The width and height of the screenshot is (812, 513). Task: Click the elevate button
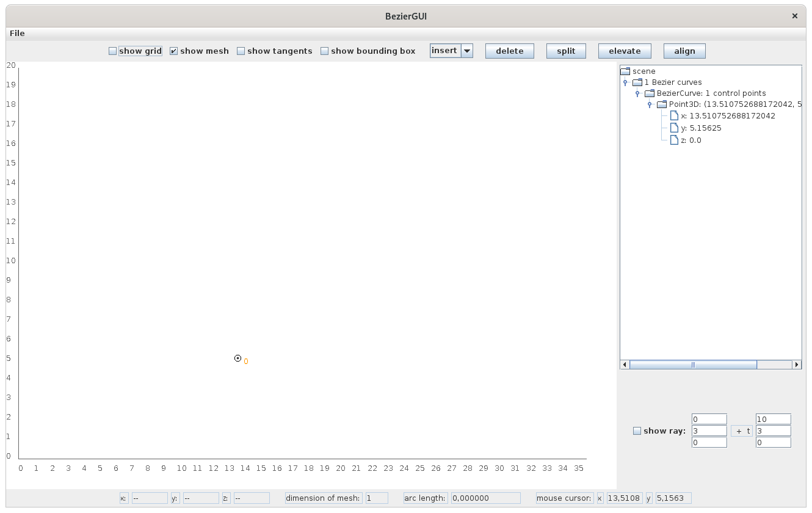click(x=625, y=51)
